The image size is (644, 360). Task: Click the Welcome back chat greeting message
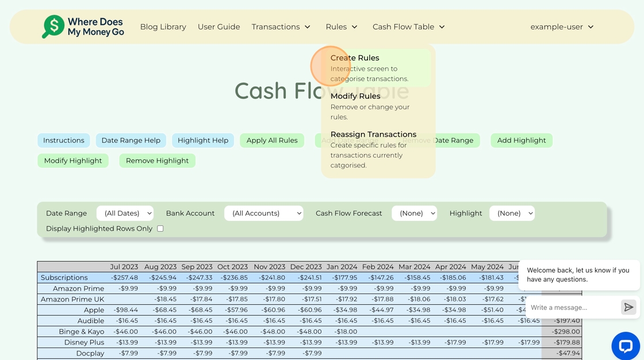point(578,275)
